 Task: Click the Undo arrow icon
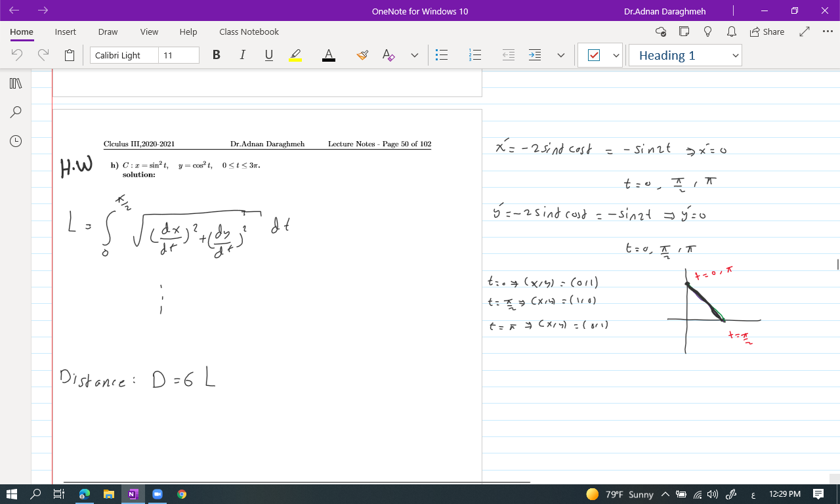(x=18, y=55)
